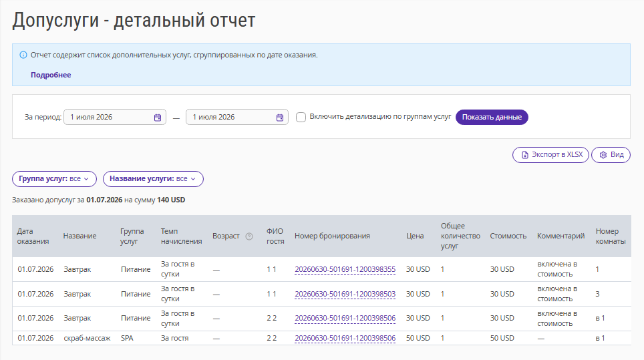Open calendar icon in end date field

[280, 118]
